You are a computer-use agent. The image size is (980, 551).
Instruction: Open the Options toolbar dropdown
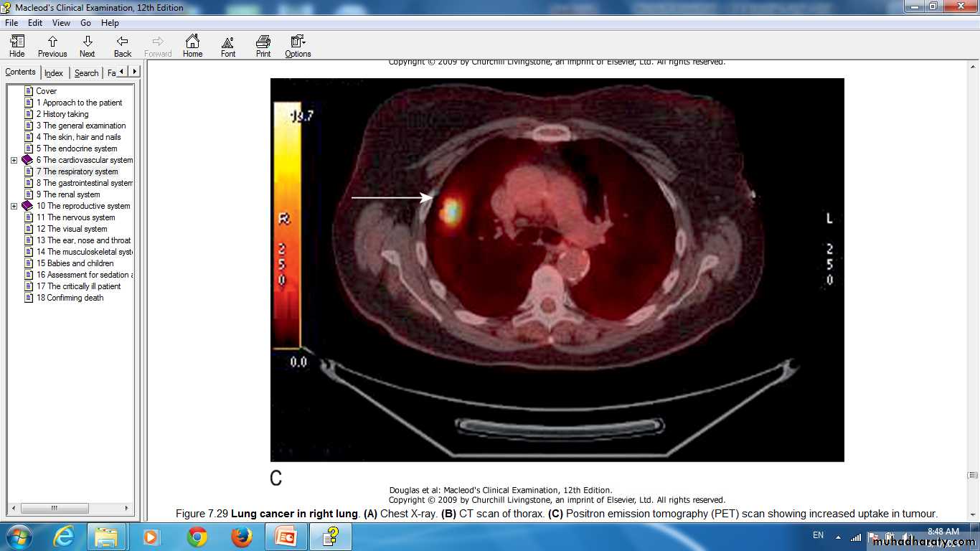coord(298,46)
